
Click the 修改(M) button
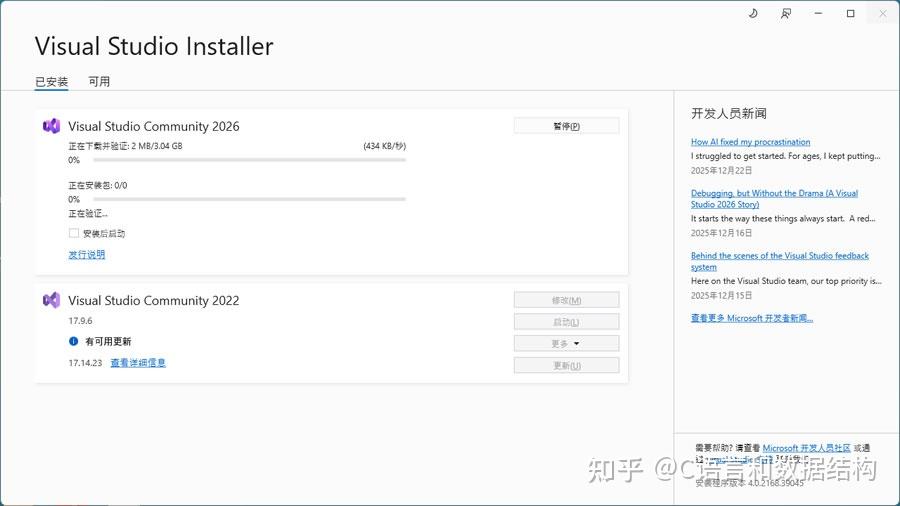click(567, 300)
